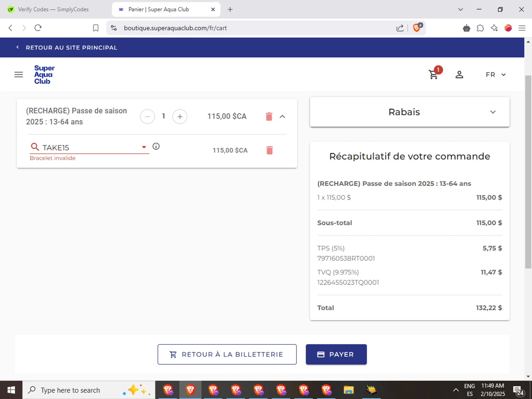Click the address bar URL
Screen dimensions: 532x399
click(x=175, y=28)
